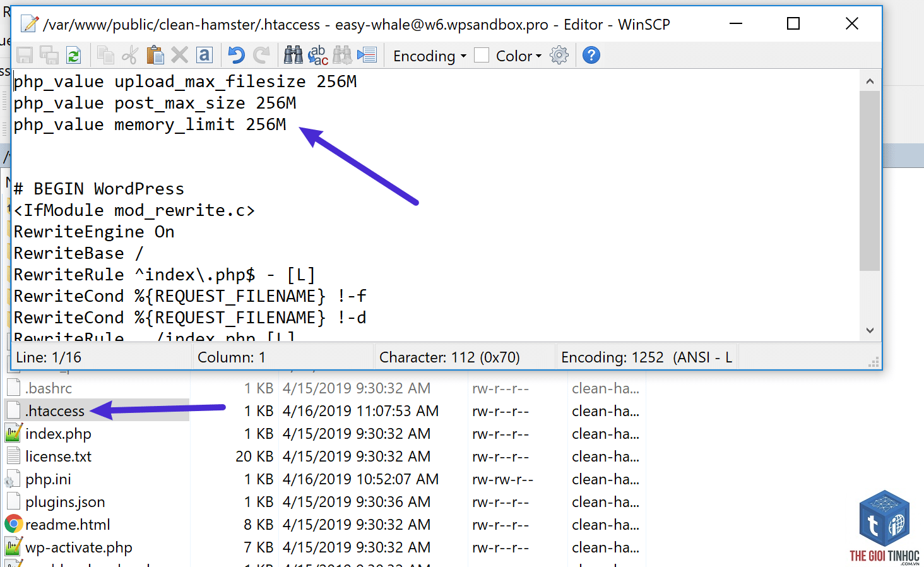Click the Copy icon in the editor toolbar
Viewport: 924px width, 567px height.
click(105, 56)
